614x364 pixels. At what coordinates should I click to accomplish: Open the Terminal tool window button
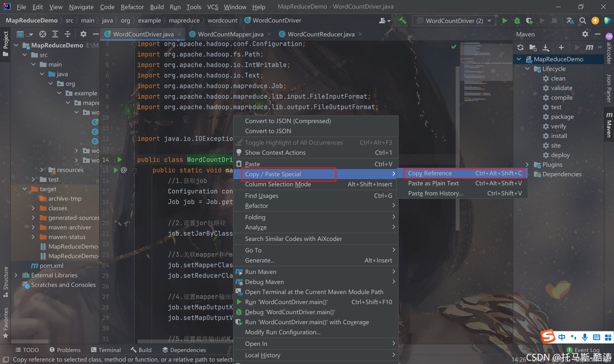click(106, 350)
